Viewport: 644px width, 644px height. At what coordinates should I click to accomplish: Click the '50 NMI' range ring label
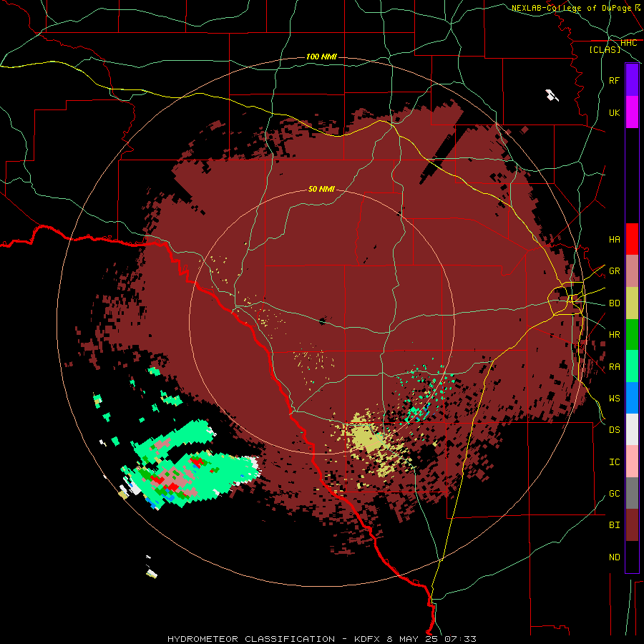(321, 189)
